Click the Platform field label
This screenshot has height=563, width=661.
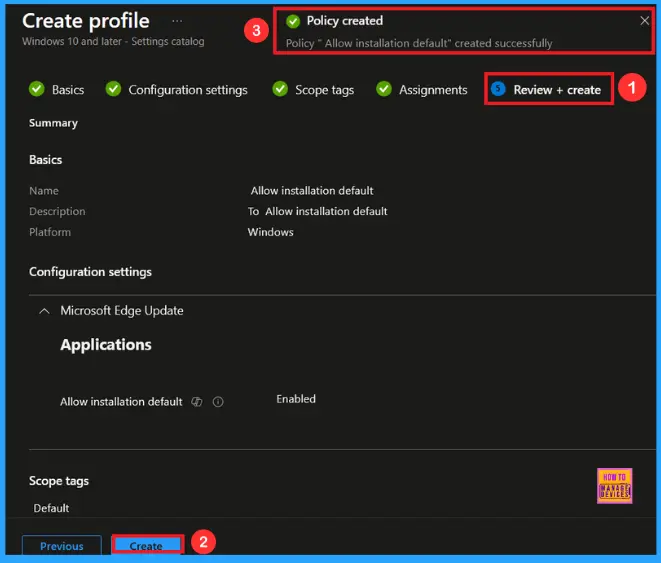pyautogui.click(x=50, y=232)
